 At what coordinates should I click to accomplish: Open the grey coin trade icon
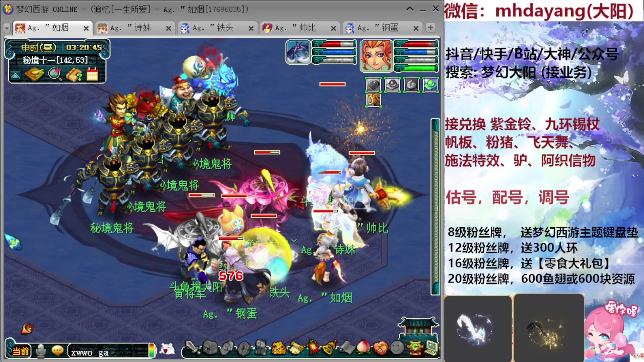(244, 348)
